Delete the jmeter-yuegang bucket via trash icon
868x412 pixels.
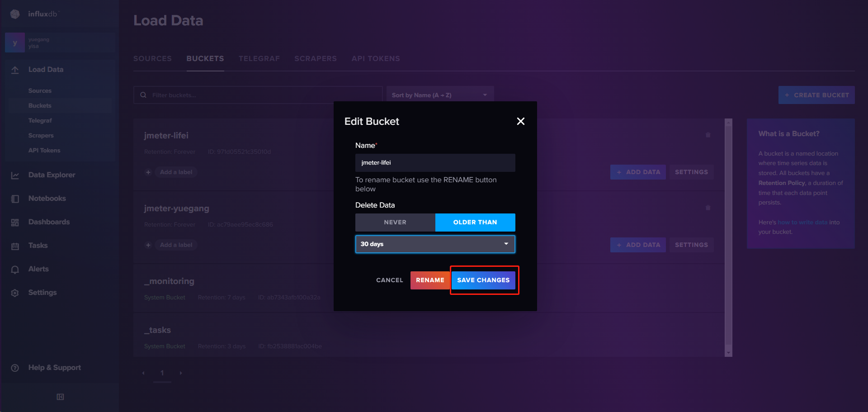click(708, 208)
